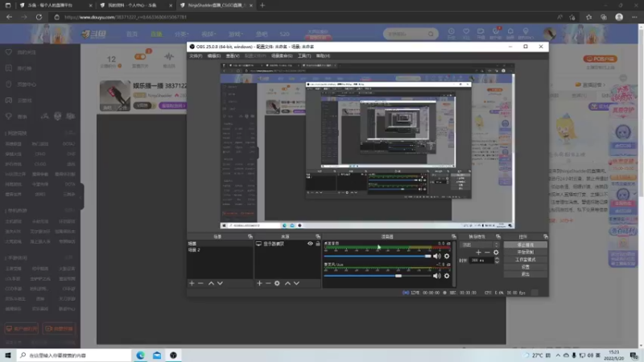Collapse Douyu sidebar with edge handle
The image size is (644, 362).
[x=82, y=196]
